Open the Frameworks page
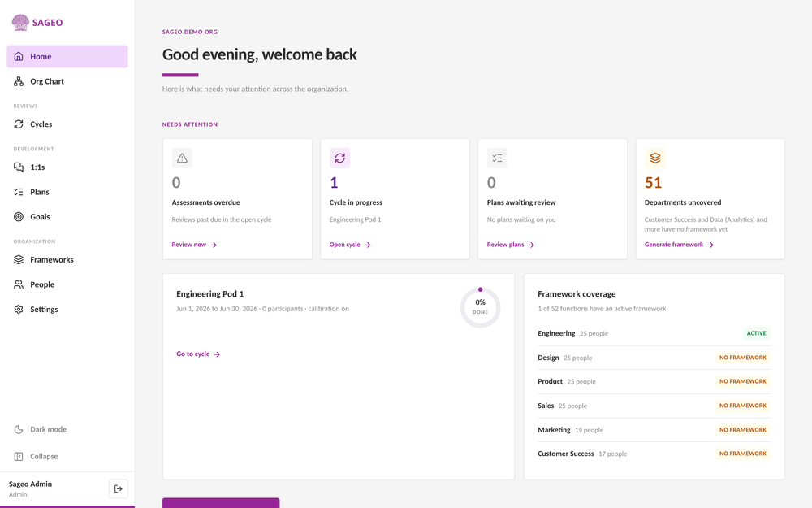The image size is (812, 508). click(67, 260)
